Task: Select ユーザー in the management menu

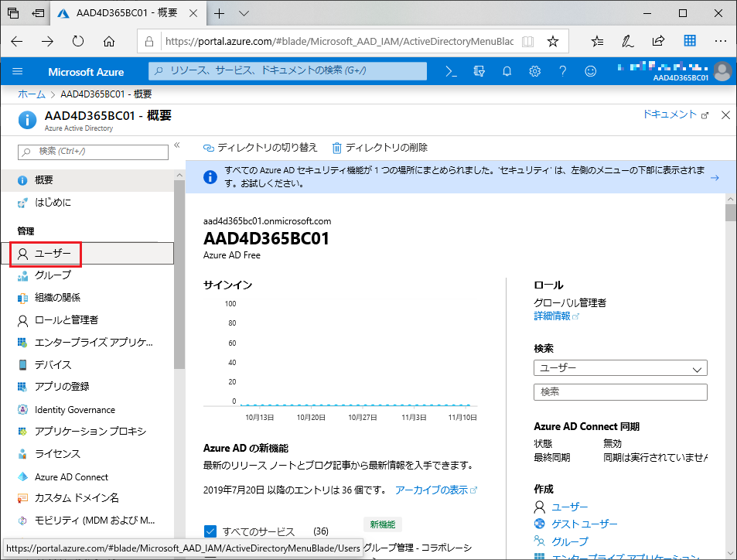Action: coord(53,253)
